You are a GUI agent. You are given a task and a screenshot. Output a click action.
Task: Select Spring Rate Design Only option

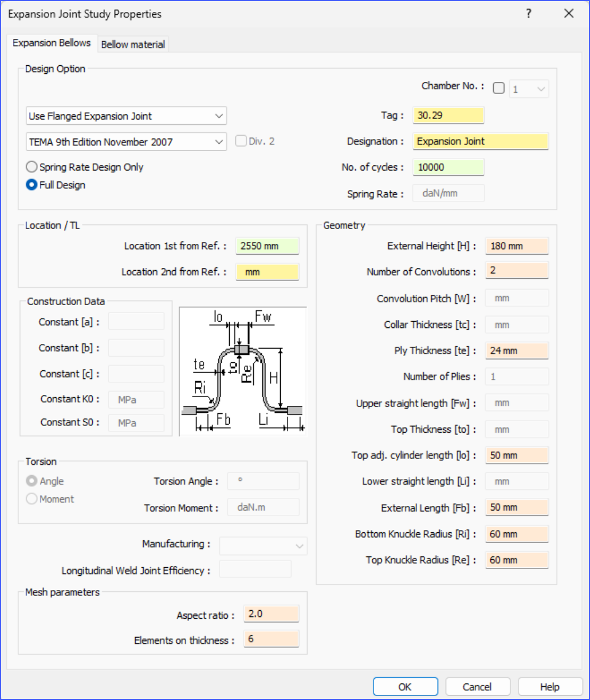click(x=32, y=167)
